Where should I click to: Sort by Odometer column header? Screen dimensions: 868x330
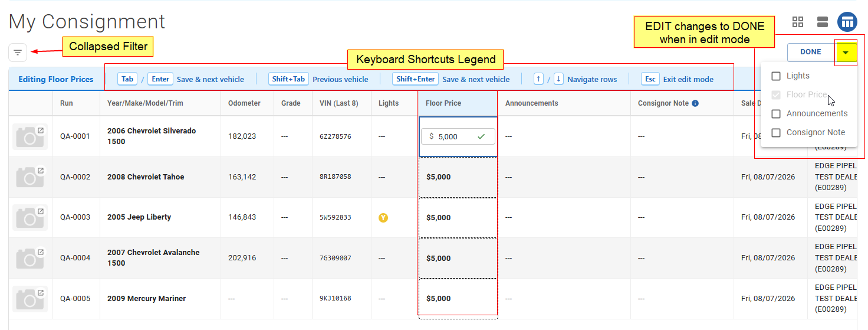(244, 103)
